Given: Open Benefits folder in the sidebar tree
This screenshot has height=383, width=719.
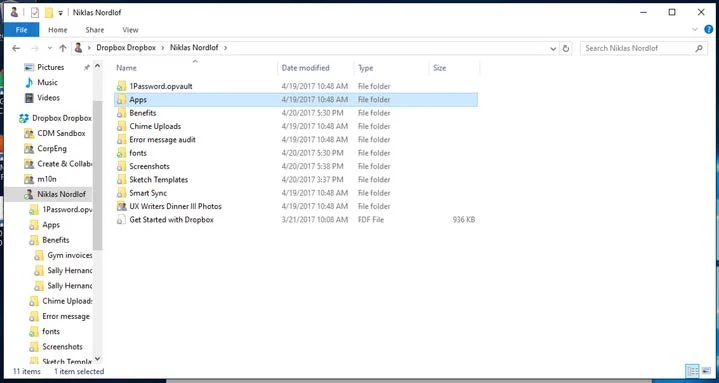Looking at the screenshot, I should [55, 240].
